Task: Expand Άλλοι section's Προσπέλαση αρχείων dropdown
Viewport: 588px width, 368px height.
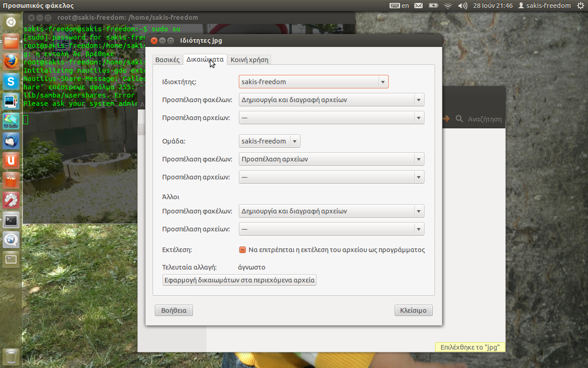Action: (x=331, y=229)
